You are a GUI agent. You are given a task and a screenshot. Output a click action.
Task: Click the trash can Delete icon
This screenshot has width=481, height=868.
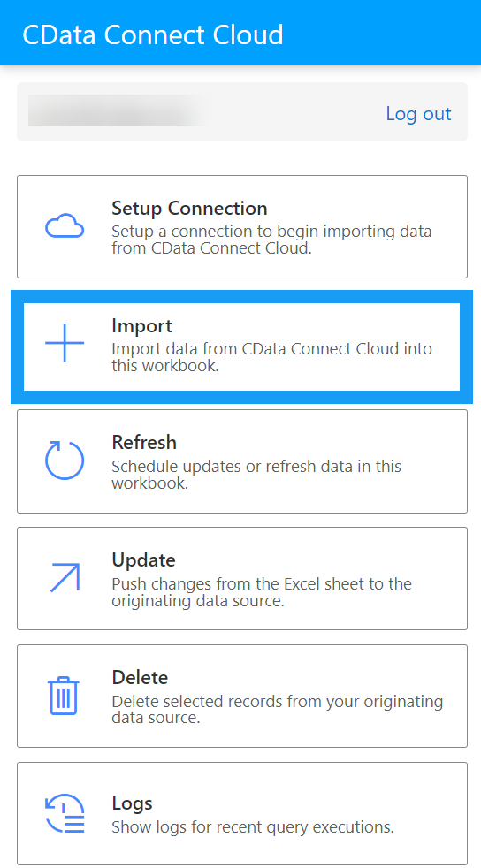point(65,696)
